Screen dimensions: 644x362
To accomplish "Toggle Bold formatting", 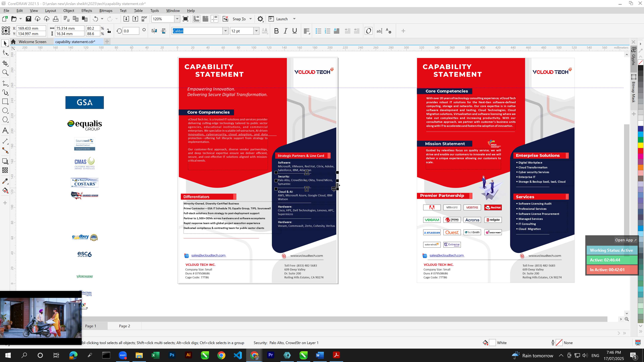I will pyautogui.click(x=276, y=31).
